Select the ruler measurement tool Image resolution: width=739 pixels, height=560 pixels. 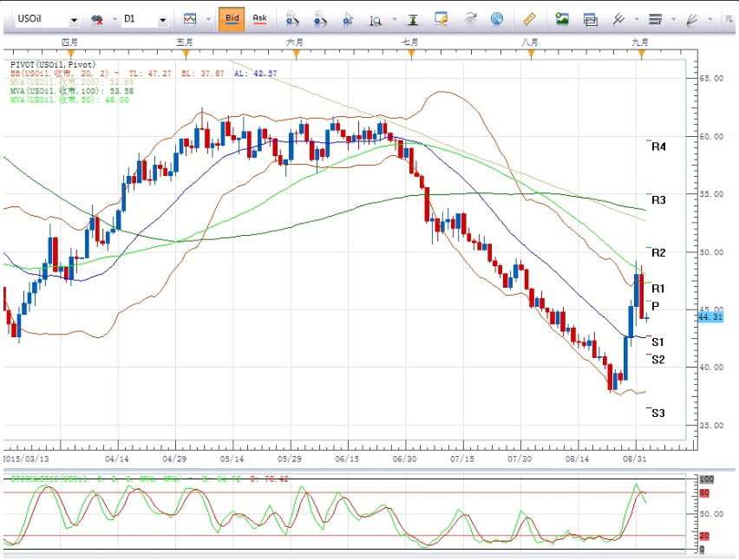tap(530, 19)
